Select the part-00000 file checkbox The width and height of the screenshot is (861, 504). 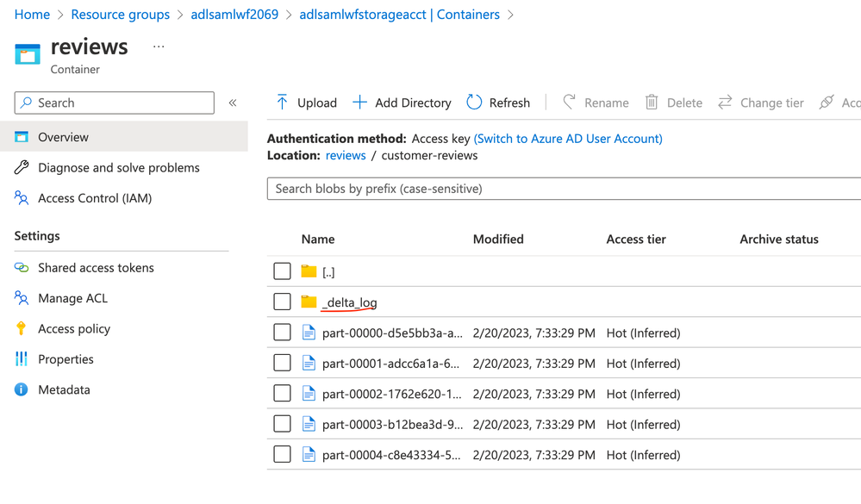point(282,333)
